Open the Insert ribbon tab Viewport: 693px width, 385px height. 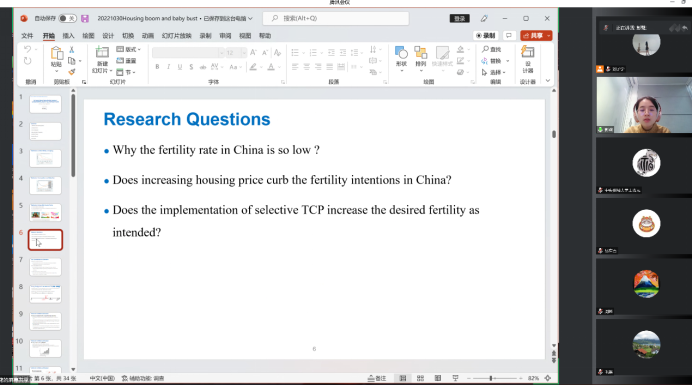click(x=68, y=36)
